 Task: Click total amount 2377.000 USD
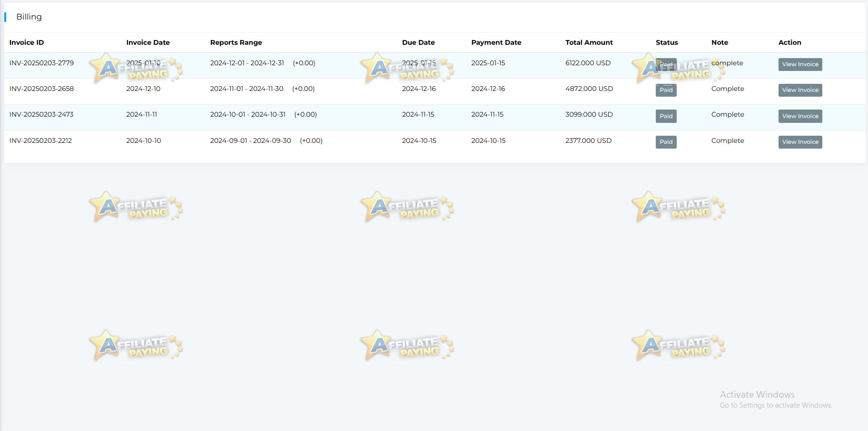coord(588,140)
